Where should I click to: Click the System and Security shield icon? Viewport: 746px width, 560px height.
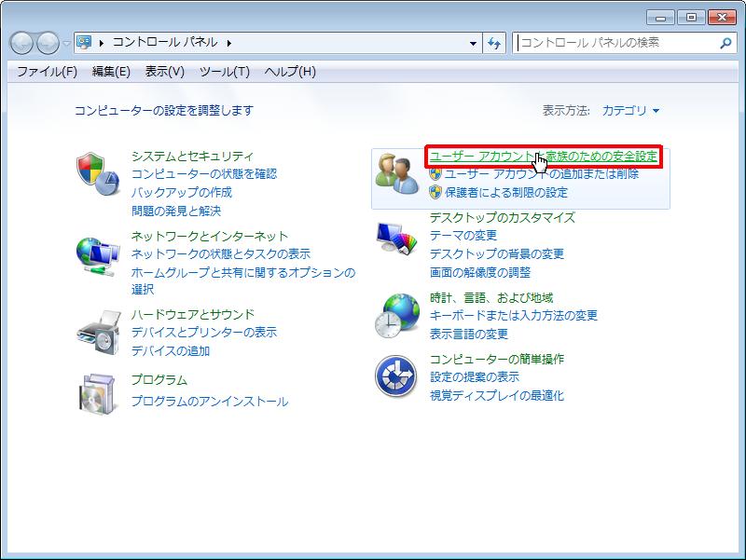click(x=98, y=173)
